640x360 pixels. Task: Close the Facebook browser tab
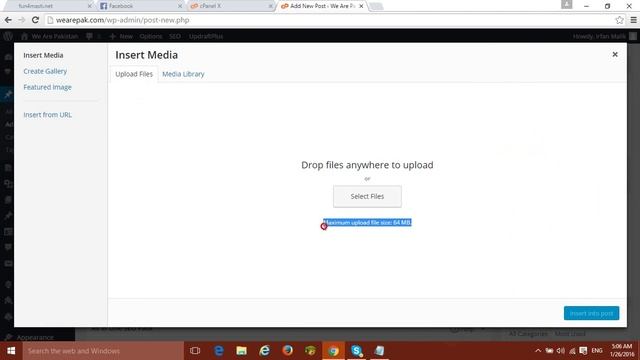[x=180, y=6]
